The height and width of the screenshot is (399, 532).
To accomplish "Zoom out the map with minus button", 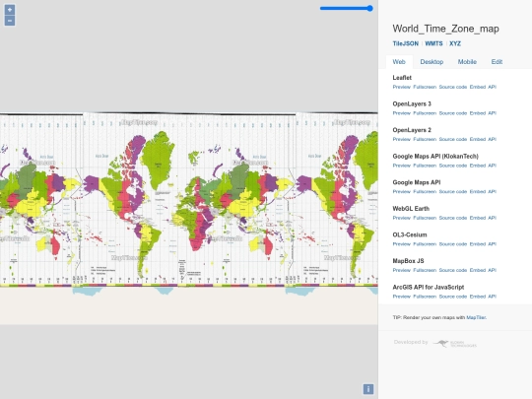I will [10, 21].
